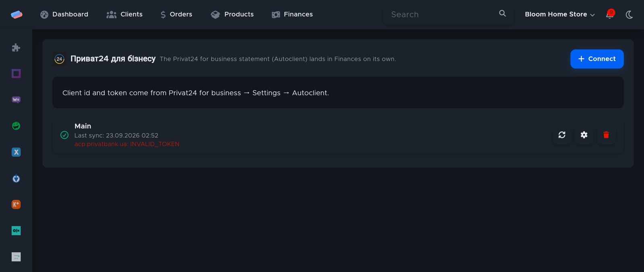Image resolution: width=644 pixels, height=272 pixels.
Task: Open the Orders menu
Action: coord(176,15)
